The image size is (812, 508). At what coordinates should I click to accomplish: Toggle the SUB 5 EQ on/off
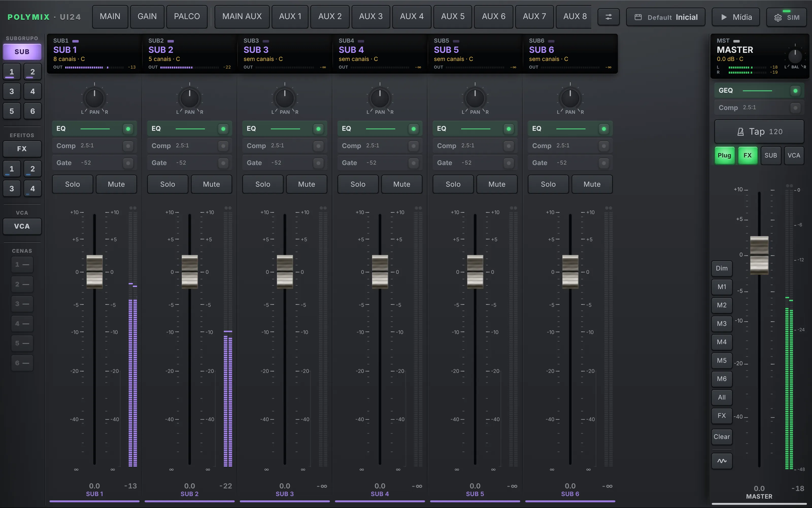pyautogui.click(x=509, y=129)
